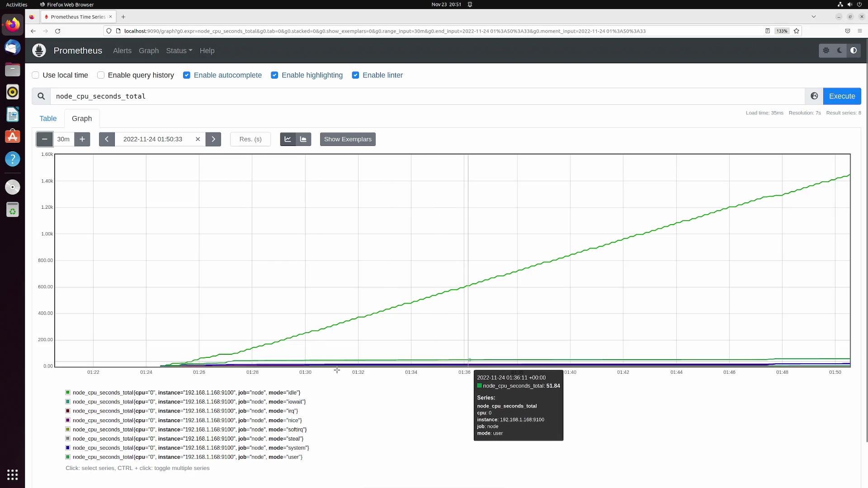Select the mode="nice" legend series
The width and height of the screenshot is (868, 488).
click(184, 420)
